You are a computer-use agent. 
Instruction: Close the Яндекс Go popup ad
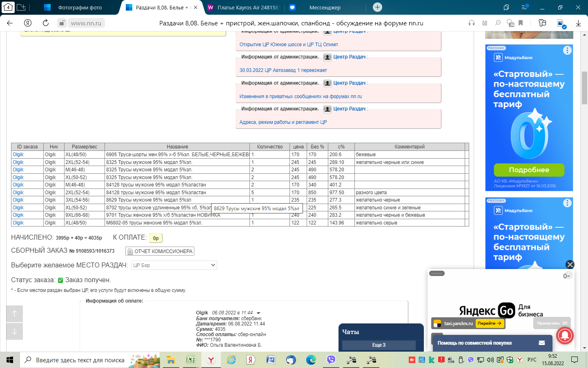(570, 265)
